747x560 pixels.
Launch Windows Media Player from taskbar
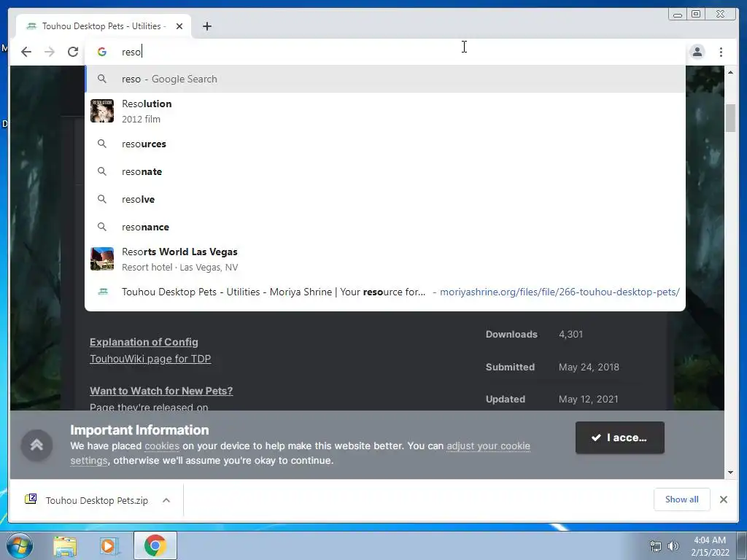[x=109, y=545]
